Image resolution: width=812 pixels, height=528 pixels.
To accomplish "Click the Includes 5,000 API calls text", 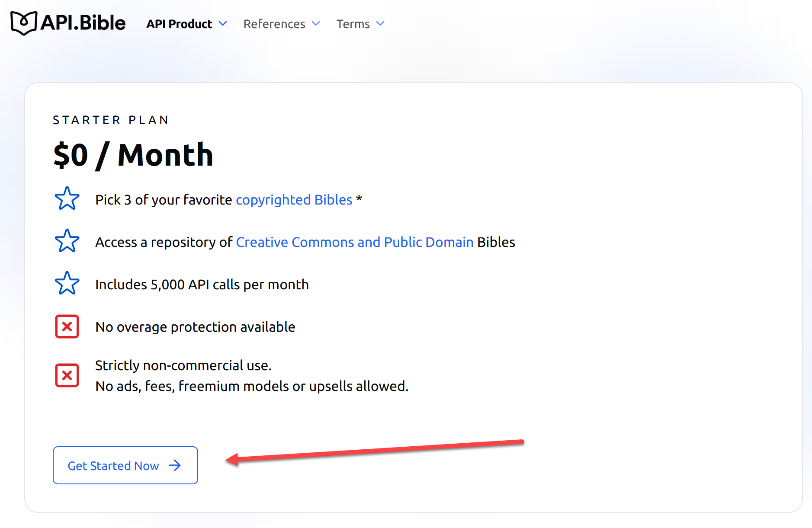I will [202, 285].
